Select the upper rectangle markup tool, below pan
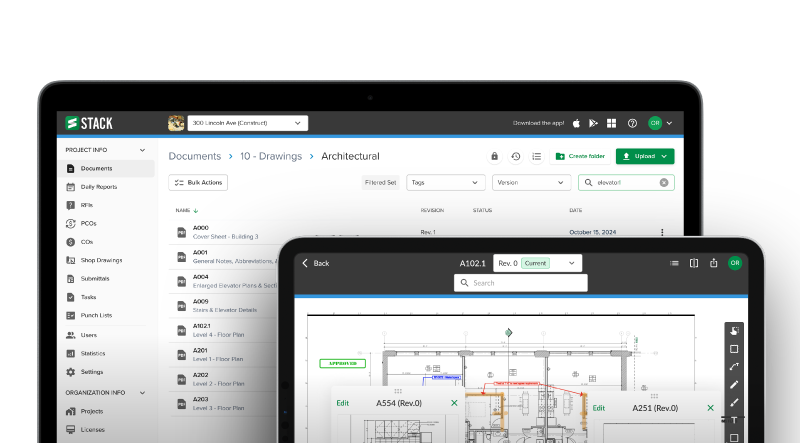Viewport: 800px width, 443px height. pyautogui.click(x=734, y=349)
